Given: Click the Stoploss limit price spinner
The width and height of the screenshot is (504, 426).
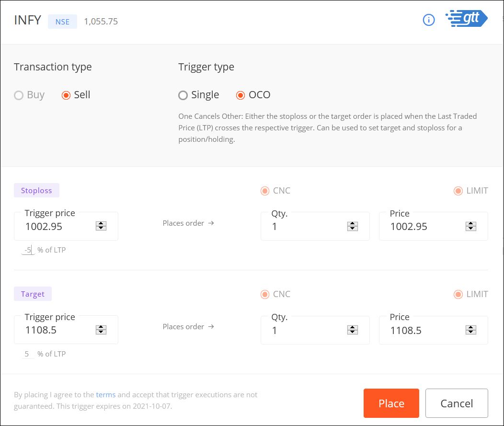Looking at the screenshot, I should click(470, 226).
